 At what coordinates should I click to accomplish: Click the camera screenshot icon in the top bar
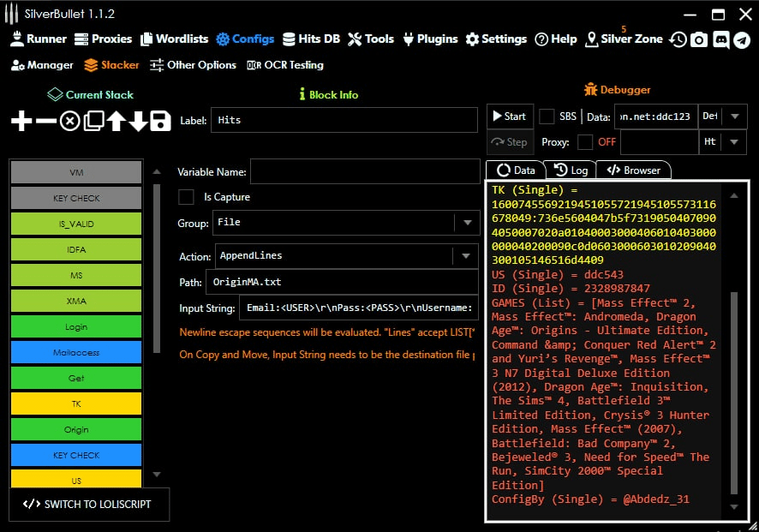tap(699, 39)
